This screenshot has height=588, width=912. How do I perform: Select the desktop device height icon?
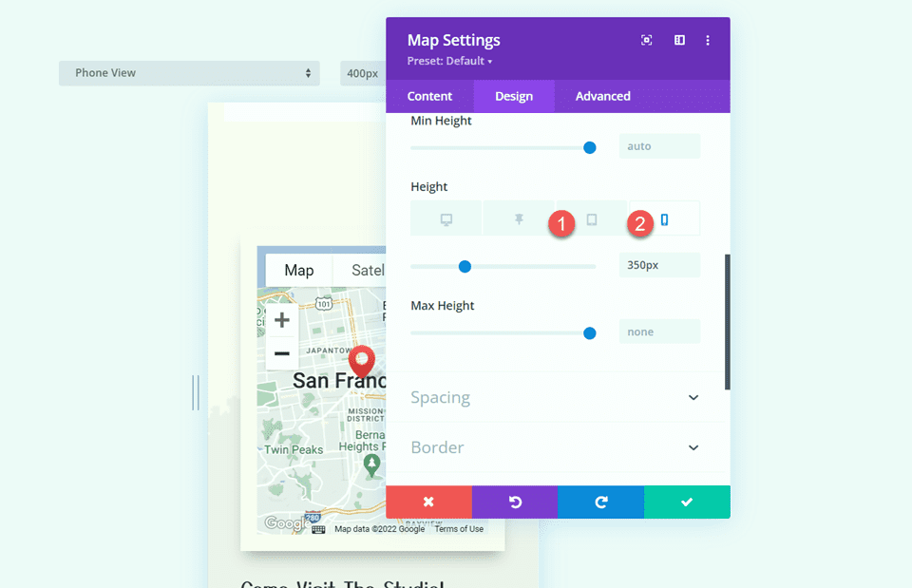(x=446, y=219)
